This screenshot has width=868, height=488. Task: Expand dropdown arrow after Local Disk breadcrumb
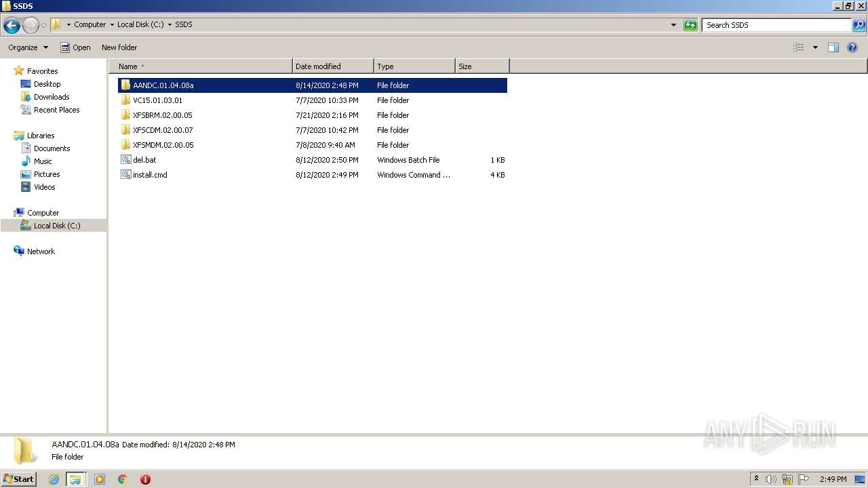click(170, 24)
